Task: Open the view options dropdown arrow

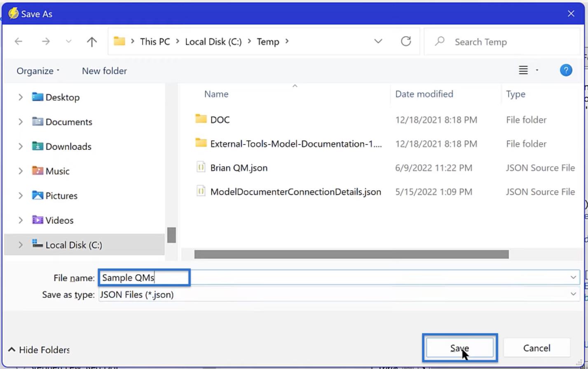Action: pos(537,71)
